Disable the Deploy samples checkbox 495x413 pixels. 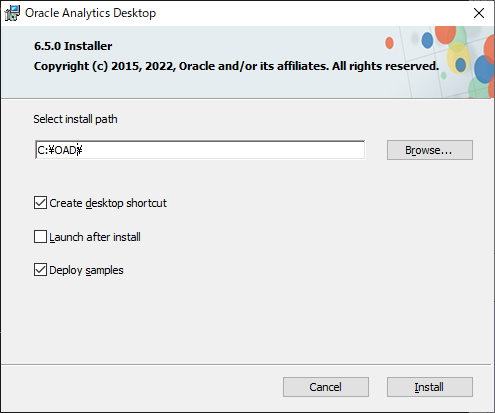(40, 270)
